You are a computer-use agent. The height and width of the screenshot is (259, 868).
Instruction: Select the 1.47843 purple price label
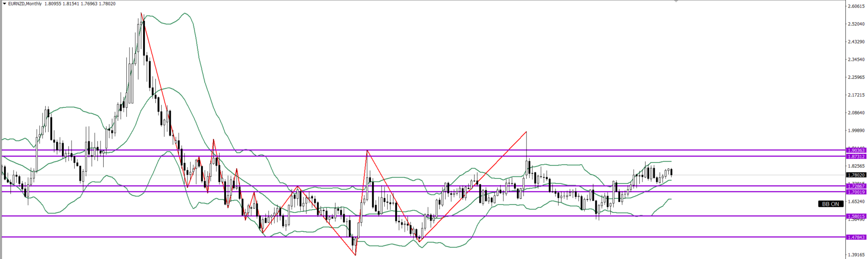[x=856, y=237]
